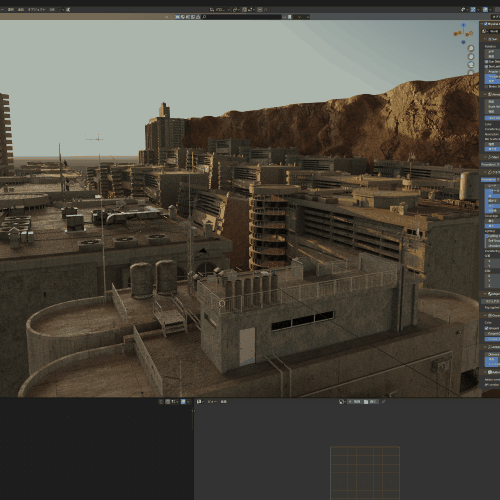Collapse the Atmosphere panel expander
Screen dimensions: 500x500
coord(485,94)
